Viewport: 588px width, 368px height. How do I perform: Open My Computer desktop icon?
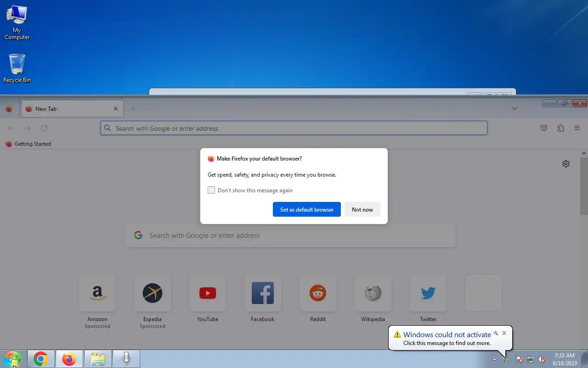click(17, 23)
